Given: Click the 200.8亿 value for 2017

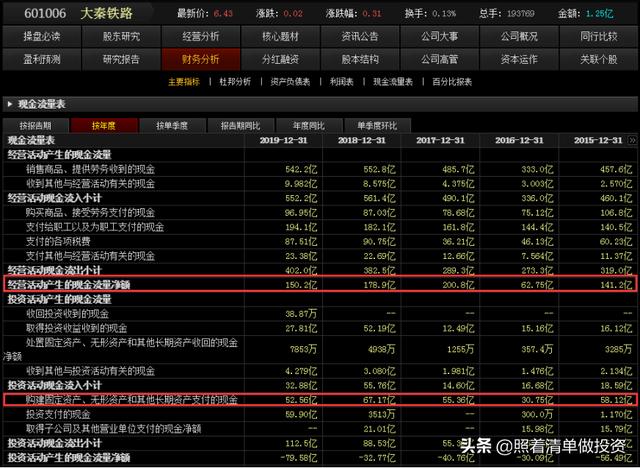Looking at the screenshot, I should 458,285.
